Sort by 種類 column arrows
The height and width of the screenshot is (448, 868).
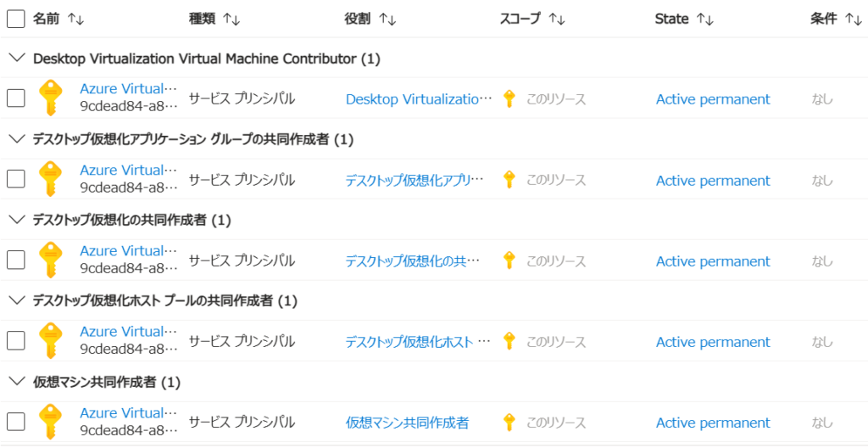click(x=231, y=19)
